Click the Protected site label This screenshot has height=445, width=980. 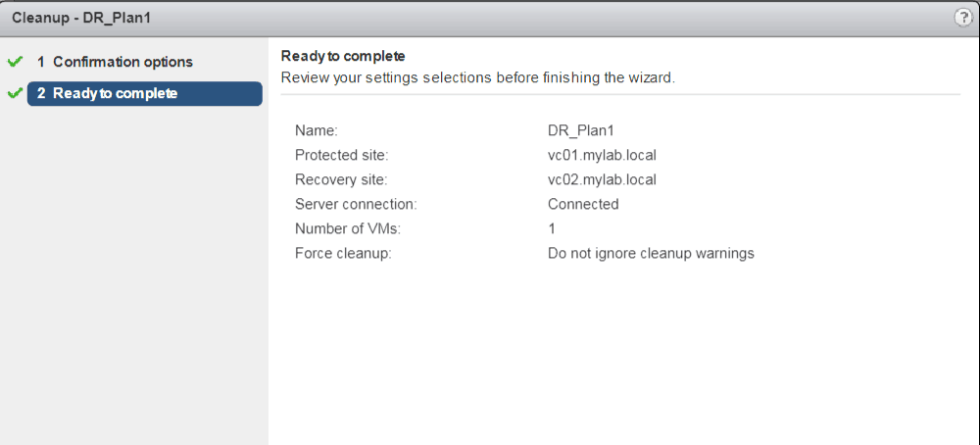tap(341, 154)
